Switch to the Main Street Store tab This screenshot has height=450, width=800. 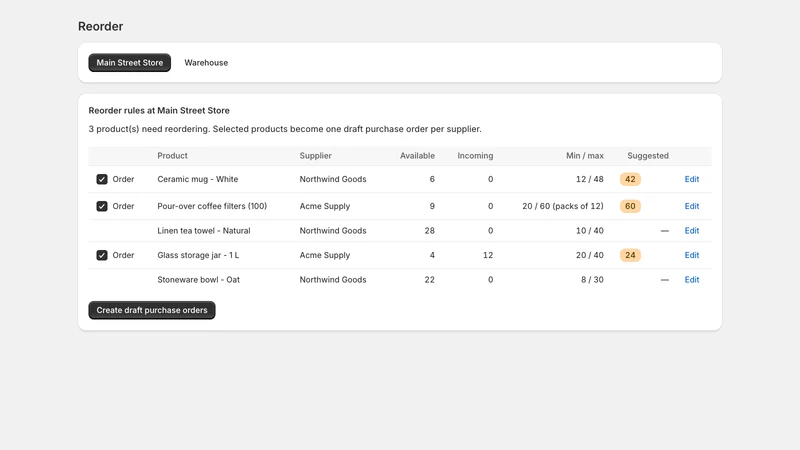pyautogui.click(x=130, y=63)
